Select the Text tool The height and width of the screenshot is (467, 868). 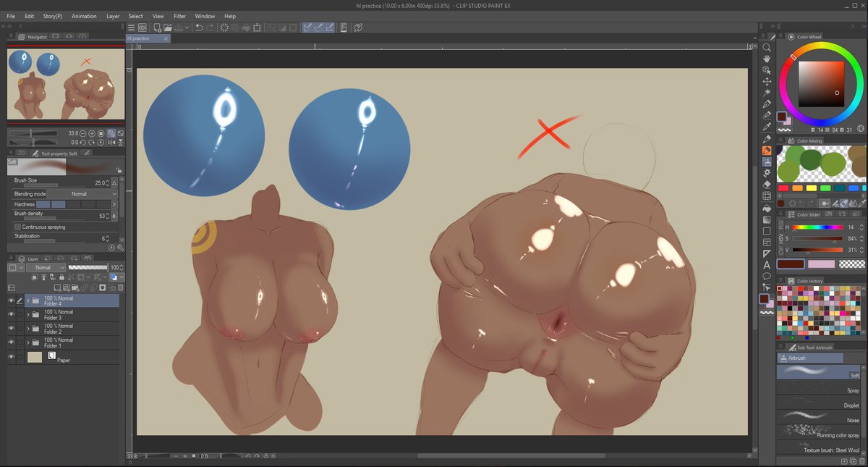767,265
